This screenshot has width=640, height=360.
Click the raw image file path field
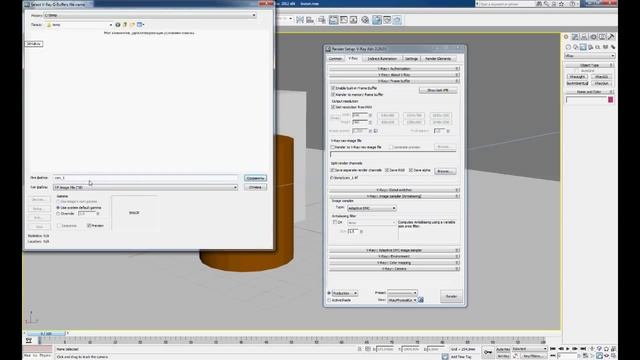pyautogui.click(x=393, y=155)
